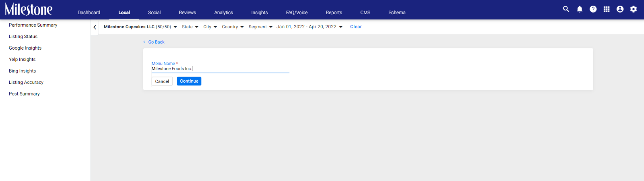Open the Segment filter dropdown
The height and width of the screenshot is (181, 644).
260,27
